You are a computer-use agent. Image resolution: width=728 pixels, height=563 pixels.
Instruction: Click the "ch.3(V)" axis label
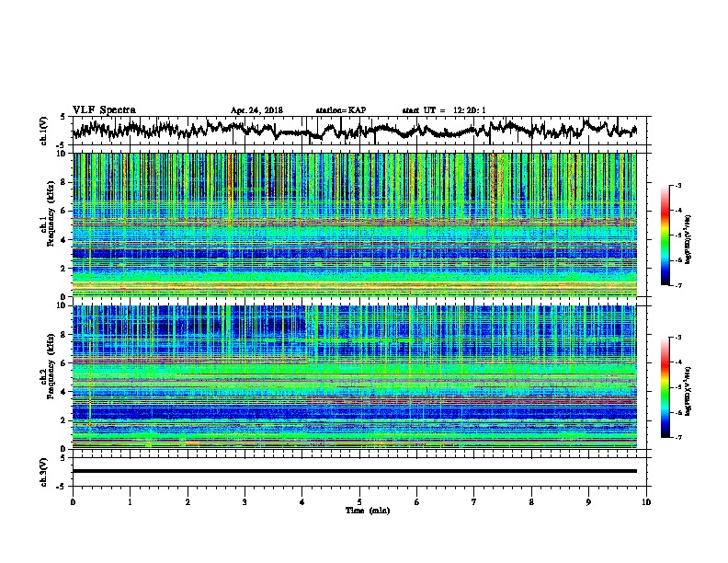click(44, 472)
